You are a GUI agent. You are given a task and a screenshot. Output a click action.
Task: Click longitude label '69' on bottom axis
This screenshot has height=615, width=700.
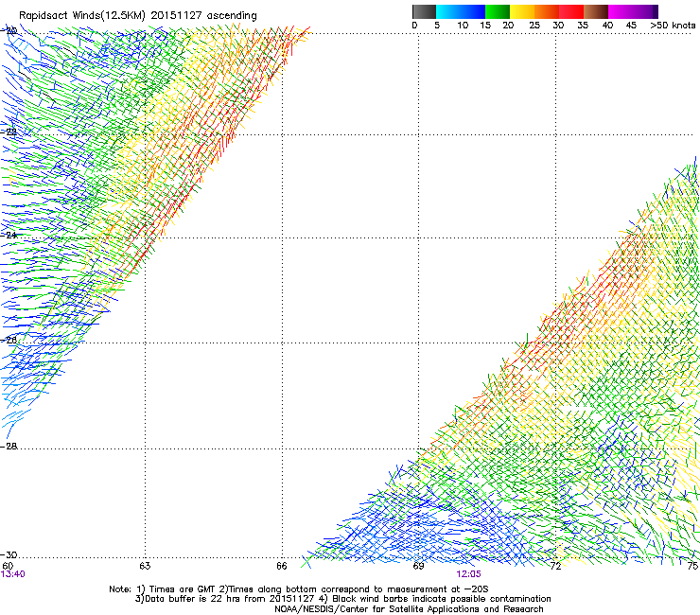coord(418,566)
